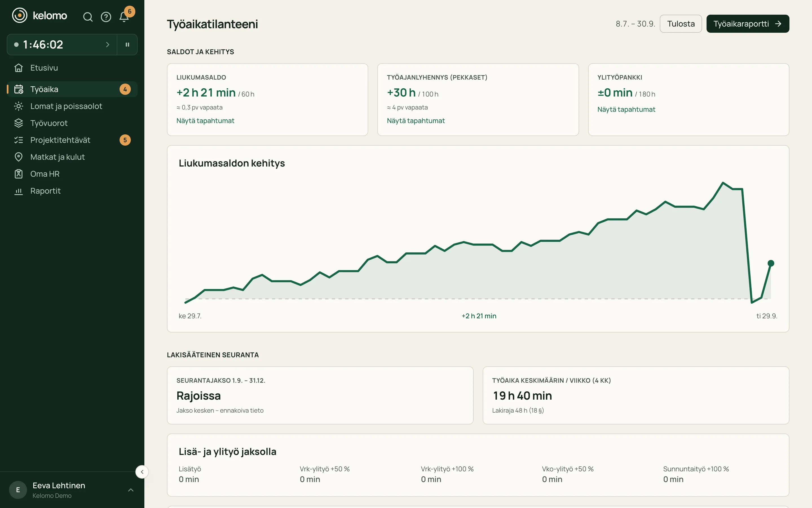Click the date range 8.7. – 30.9.
The height and width of the screenshot is (508, 812).
coord(636,24)
